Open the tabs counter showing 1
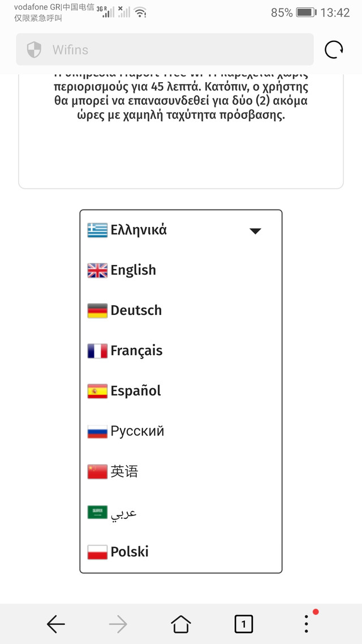Viewport: 362px width, 644px height. (244, 624)
